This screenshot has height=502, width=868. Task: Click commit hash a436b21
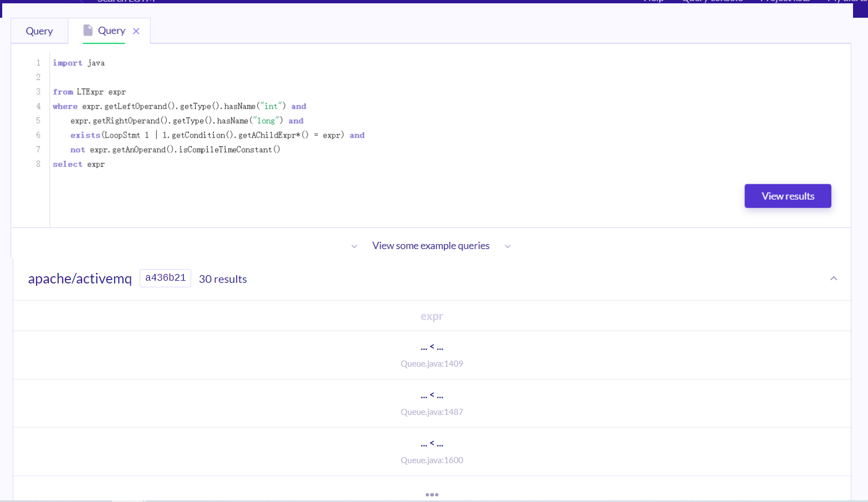tap(165, 278)
